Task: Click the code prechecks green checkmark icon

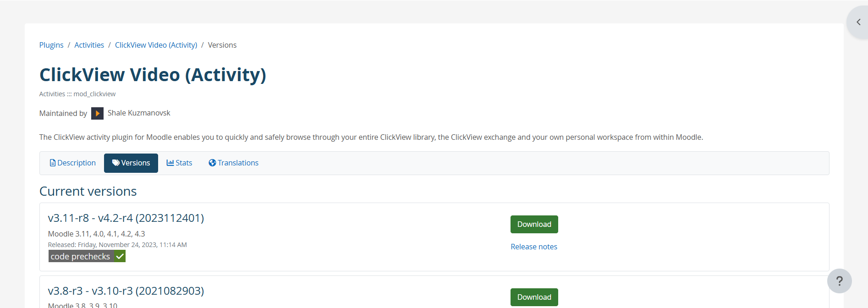Action: 120,256
